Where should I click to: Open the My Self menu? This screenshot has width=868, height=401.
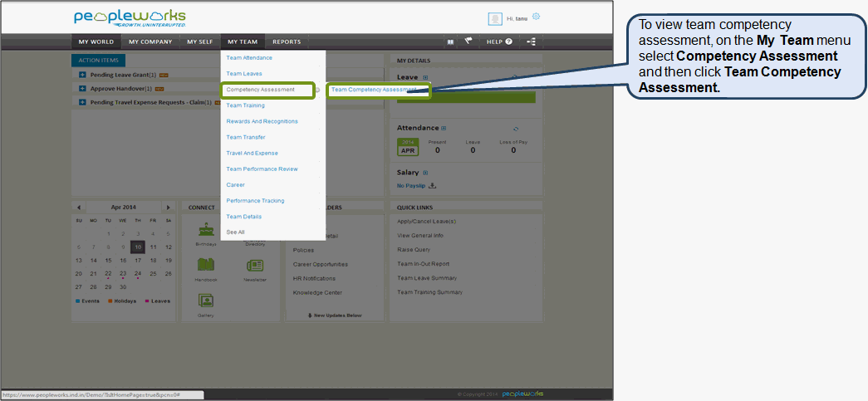200,42
